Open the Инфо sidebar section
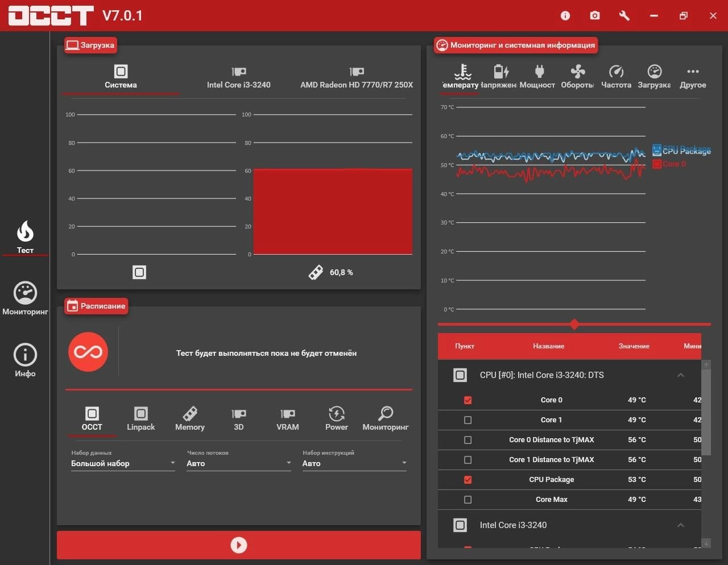 point(25,360)
